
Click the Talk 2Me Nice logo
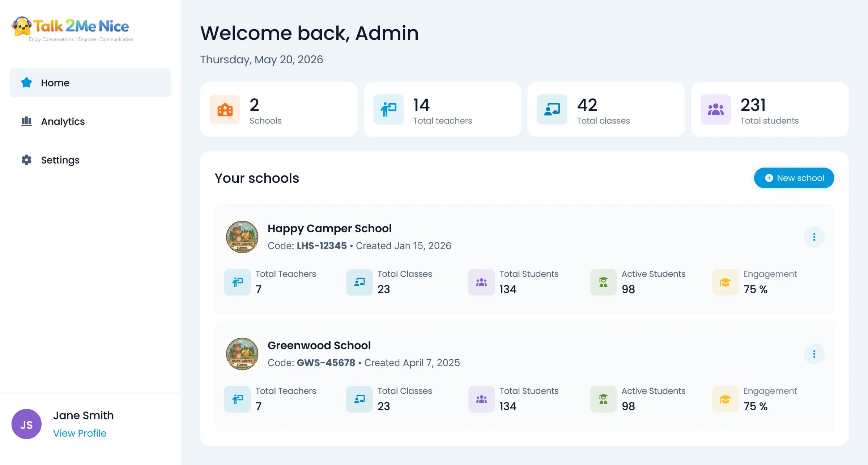72,29
